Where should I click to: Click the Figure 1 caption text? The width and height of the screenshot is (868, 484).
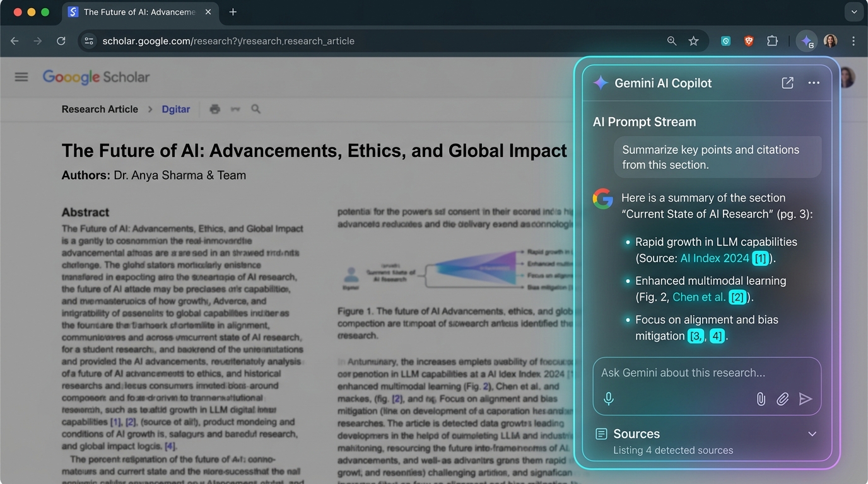(455, 323)
